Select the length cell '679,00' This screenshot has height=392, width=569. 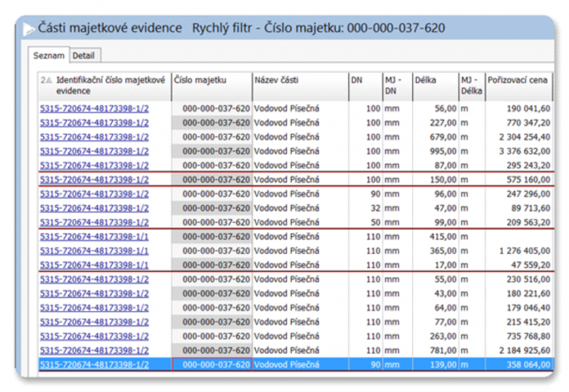click(x=436, y=137)
